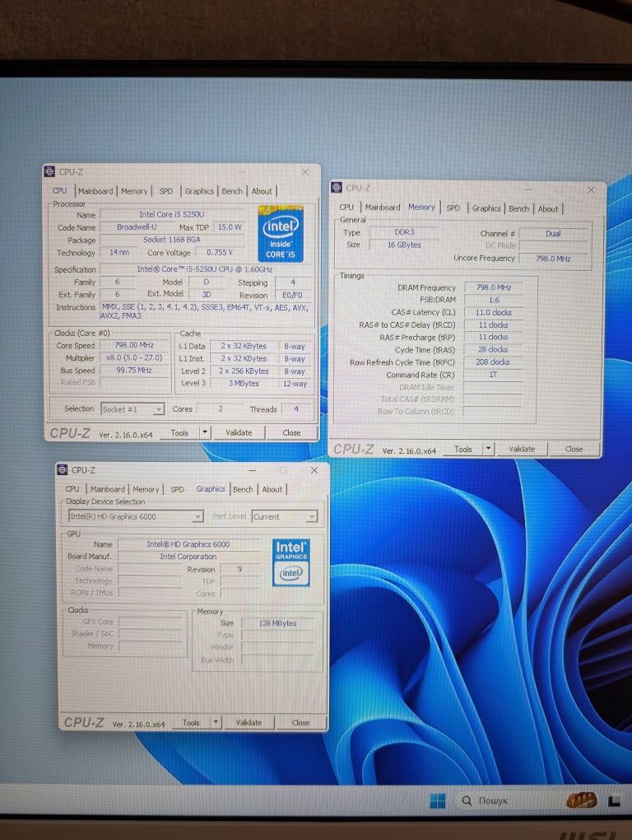The height and width of the screenshot is (840, 632).
Task: Click the Board Manuf. Intel Corporation value
Action: 188,557
